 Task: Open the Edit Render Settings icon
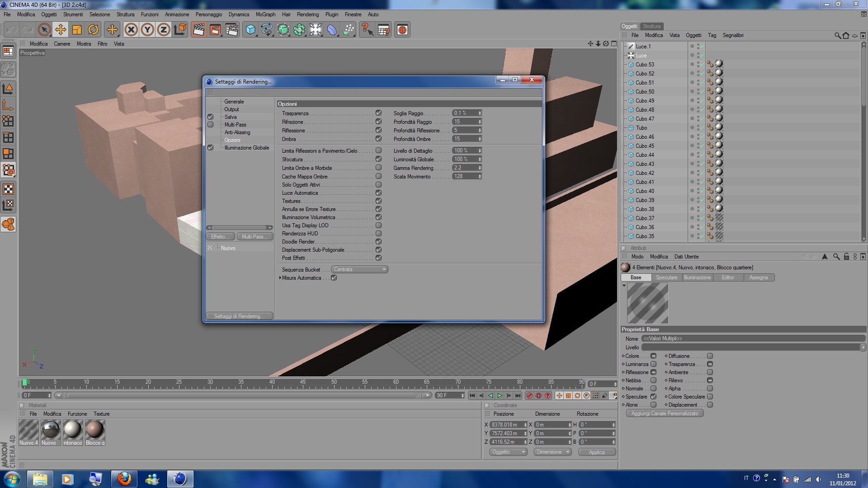(231, 30)
